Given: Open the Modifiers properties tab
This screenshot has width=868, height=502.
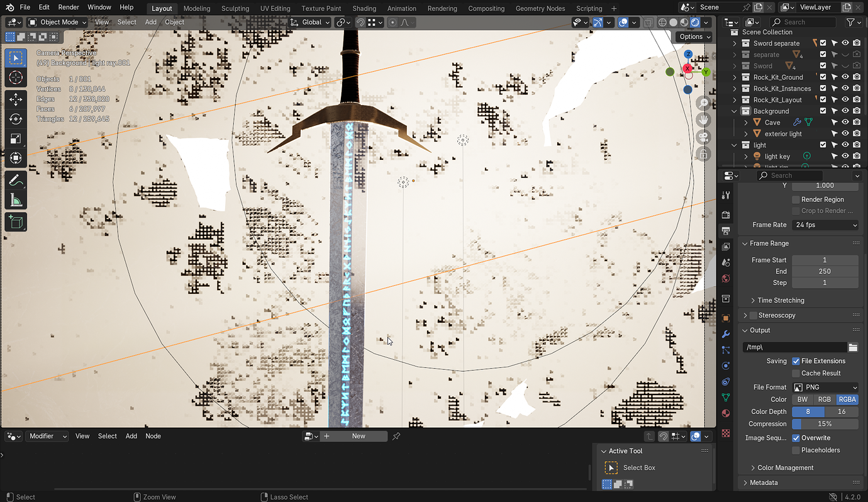Looking at the screenshot, I should pos(726,334).
